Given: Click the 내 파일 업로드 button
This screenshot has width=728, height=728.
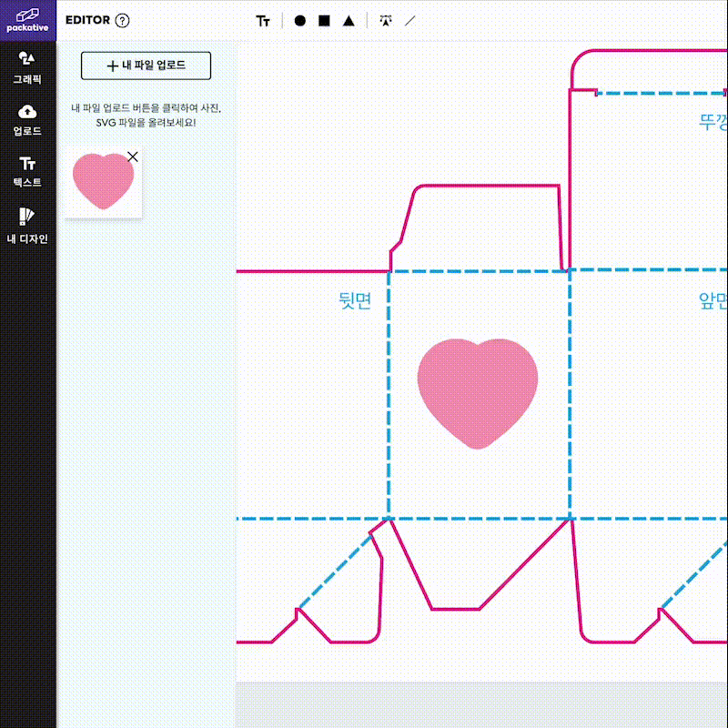Looking at the screenshot, I should point(146,66).
